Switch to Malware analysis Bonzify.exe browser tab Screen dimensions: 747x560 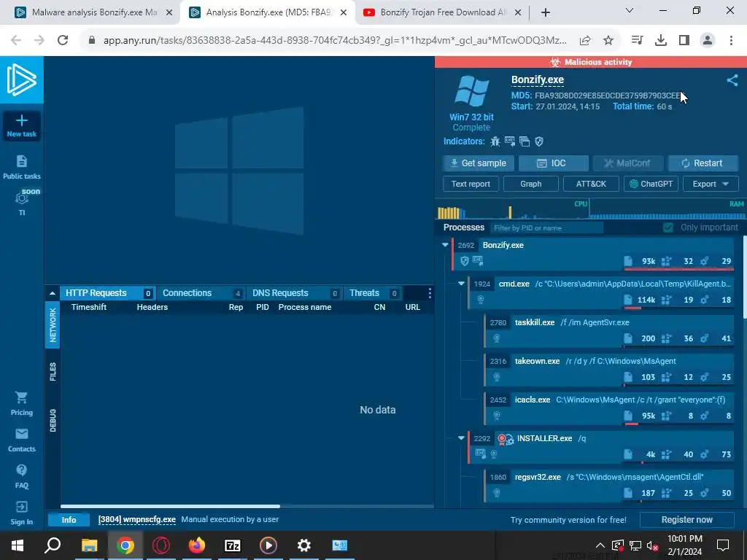click(93, 12)
